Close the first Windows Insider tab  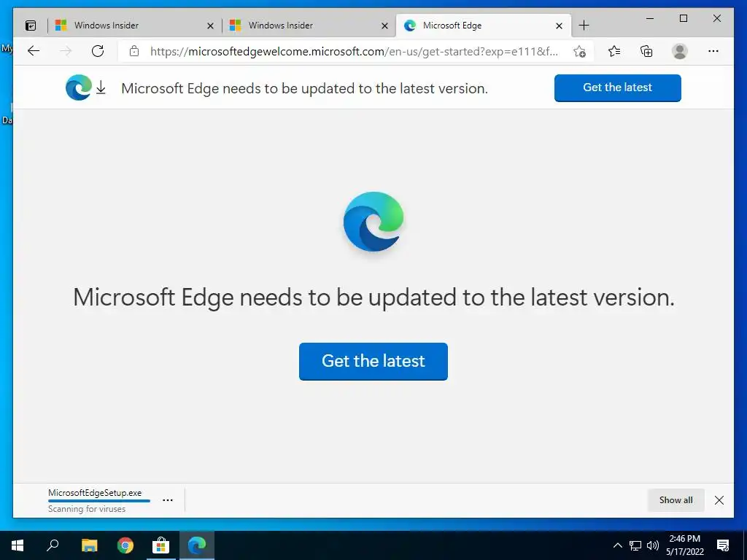210,26
